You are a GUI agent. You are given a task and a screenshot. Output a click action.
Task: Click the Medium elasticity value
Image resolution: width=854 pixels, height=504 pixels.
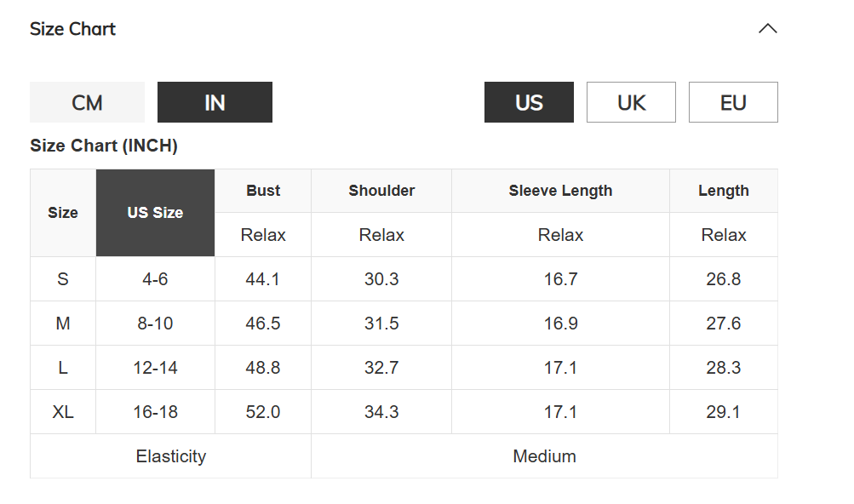coord(544,456)
